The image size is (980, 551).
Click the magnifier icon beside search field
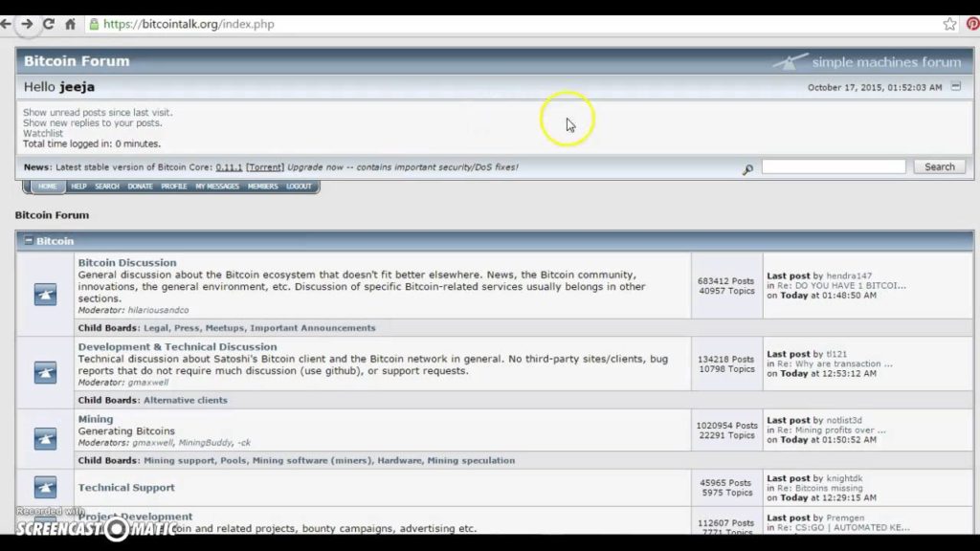[x=747, y=169]
